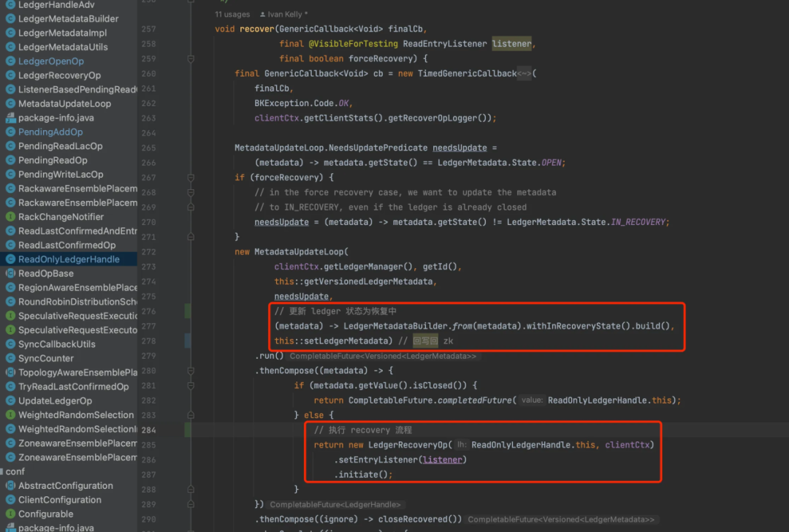
Task: Open LedgerRecoveryOp in project tree
Action: pyautogui.click(x=59, y=75)
